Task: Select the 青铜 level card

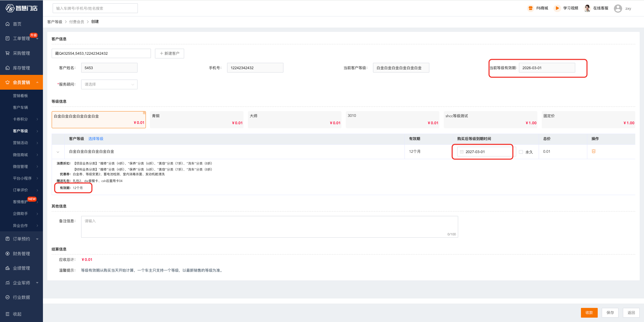Action: [197, 120]
